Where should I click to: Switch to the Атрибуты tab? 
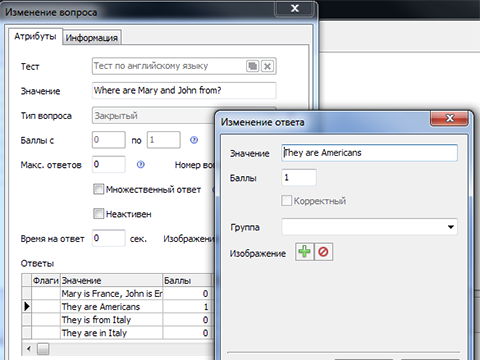pos(35,36)
